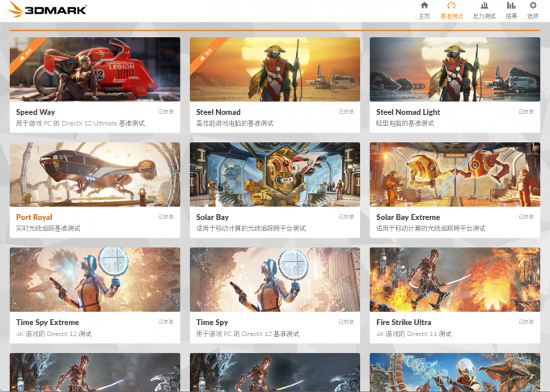Click the 已安装 label on Speed Way
Screen dimensions: 550x392
[x=166, y=112]
